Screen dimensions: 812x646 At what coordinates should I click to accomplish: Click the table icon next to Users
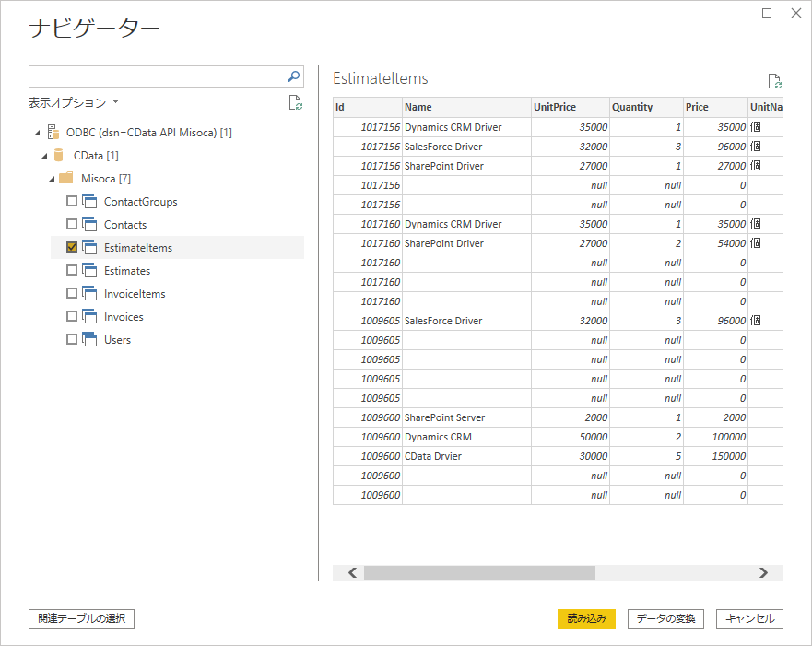89,340
